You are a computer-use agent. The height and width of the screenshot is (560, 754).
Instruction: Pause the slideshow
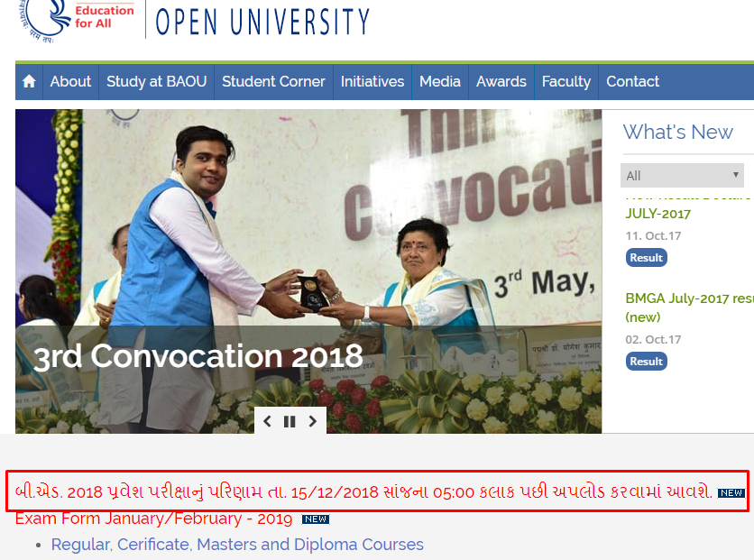point(290,421)
